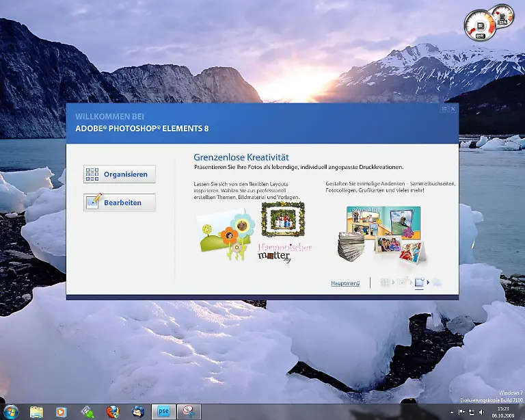Select the grid slide icon in welcome navigation
The image size is (525, 420).
385,283
